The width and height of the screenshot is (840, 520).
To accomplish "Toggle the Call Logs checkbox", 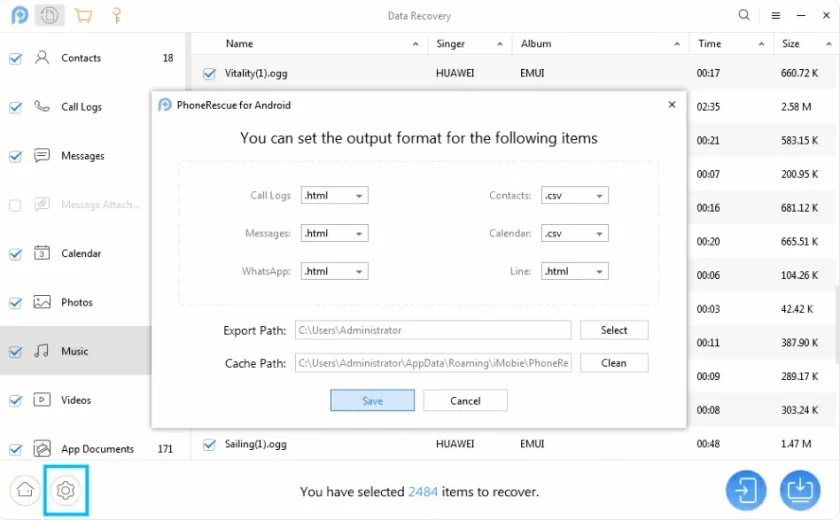I will [x=16, y=107].
